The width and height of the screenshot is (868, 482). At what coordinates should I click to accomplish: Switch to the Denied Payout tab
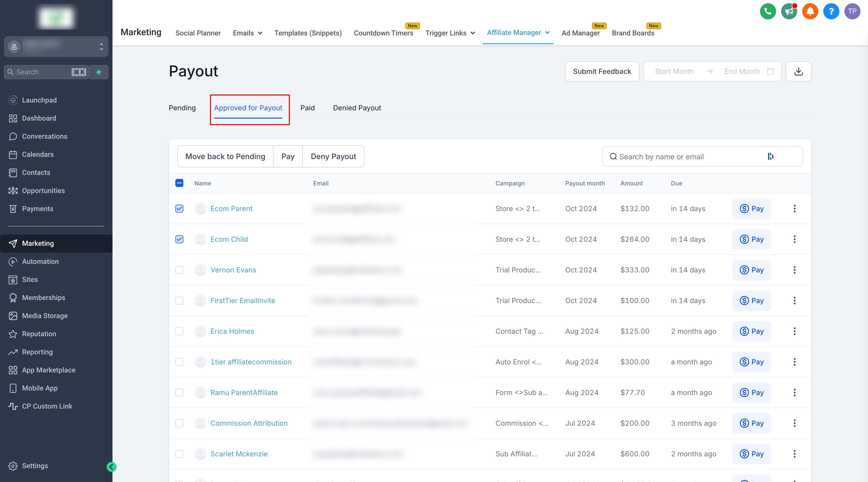[x=357, y=108]
